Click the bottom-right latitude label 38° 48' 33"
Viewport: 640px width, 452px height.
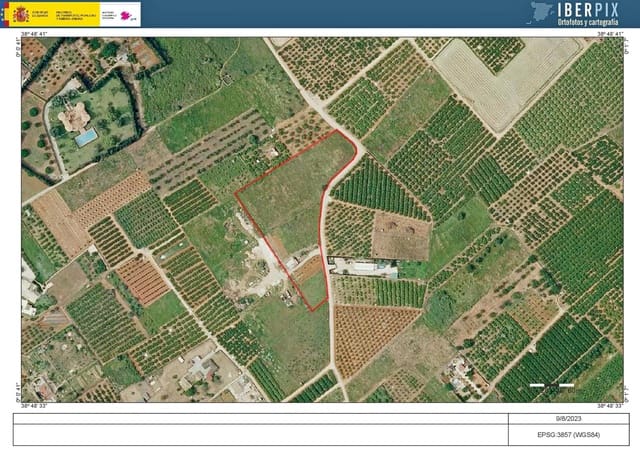[610, 406]
